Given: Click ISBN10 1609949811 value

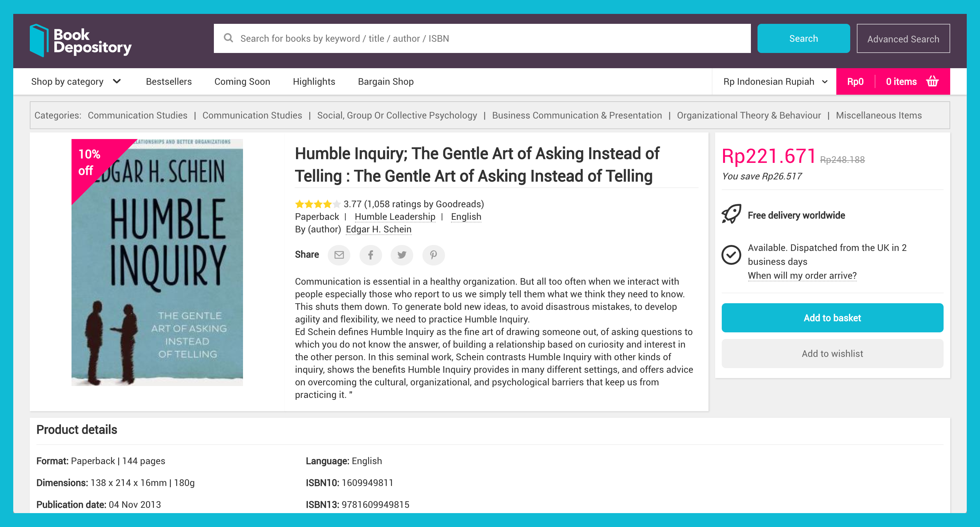Looking at the screenshot, I should coord(367,483).
